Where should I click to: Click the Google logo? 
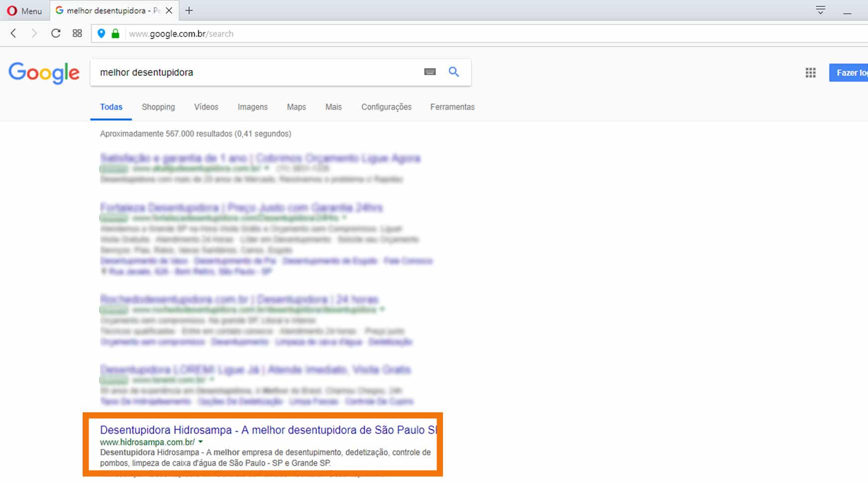(44, 73)
